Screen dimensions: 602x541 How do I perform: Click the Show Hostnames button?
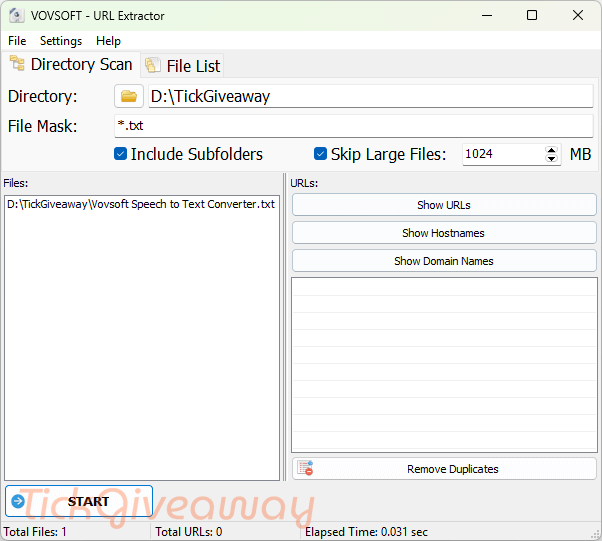444,233
